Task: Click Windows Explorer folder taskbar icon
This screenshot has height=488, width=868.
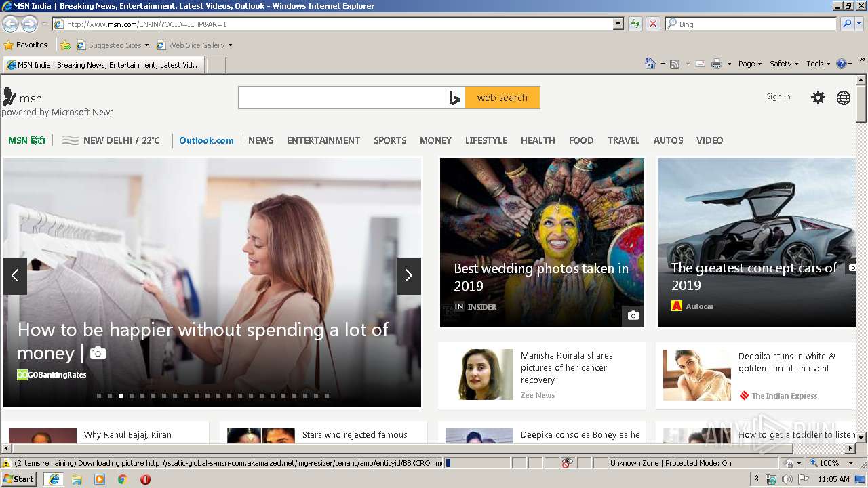Action: (x=77, y=479)
